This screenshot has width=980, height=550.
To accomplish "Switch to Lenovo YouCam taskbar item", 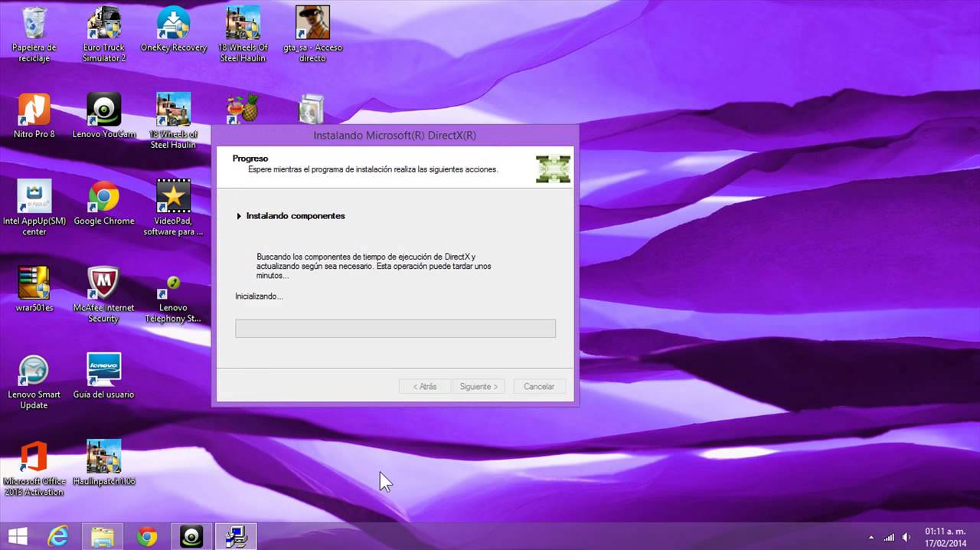I will (191, 536).
